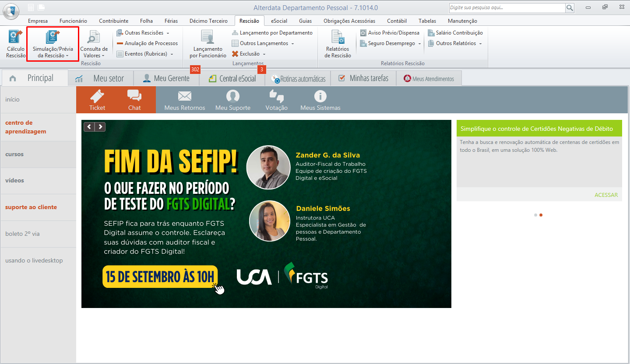Image resolution: width=630 pixels, height=364 pixels.
Task: Show previous banner slide
Action: pyautogui.click(x=89, y=127)
